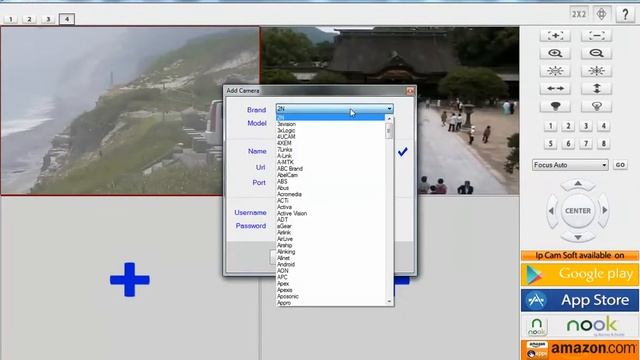The height and width of the screenshot is (360, 640).
Task: Click the PTZ CENTER button
Action: coord(578,211)
